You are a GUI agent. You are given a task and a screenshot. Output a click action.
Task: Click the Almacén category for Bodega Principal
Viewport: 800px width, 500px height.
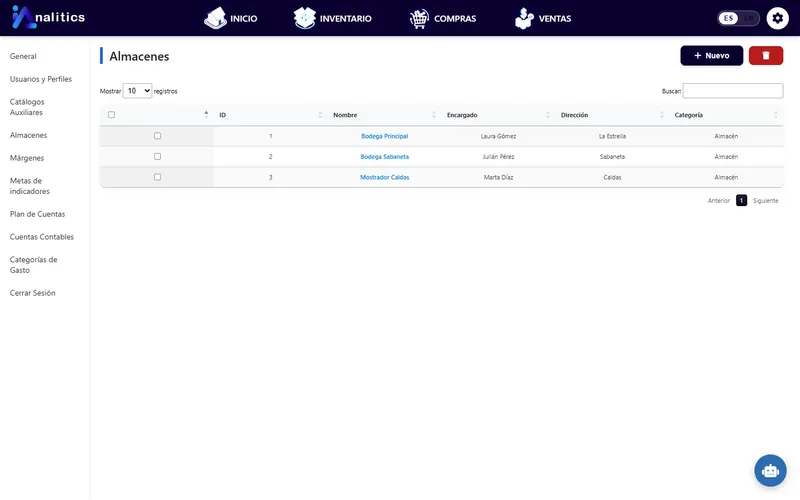[x=726, y=136]
